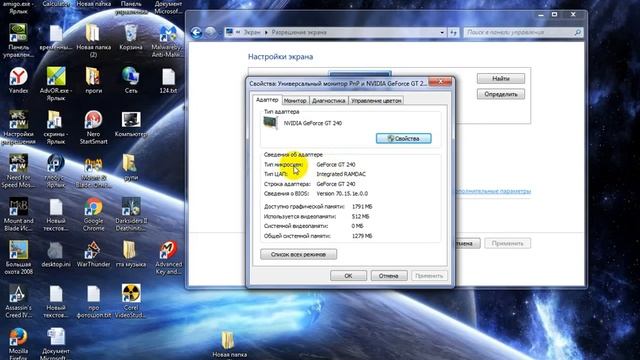
Task: Open the Google Chrome desktop icon
Action: click(x=93, y=214)
